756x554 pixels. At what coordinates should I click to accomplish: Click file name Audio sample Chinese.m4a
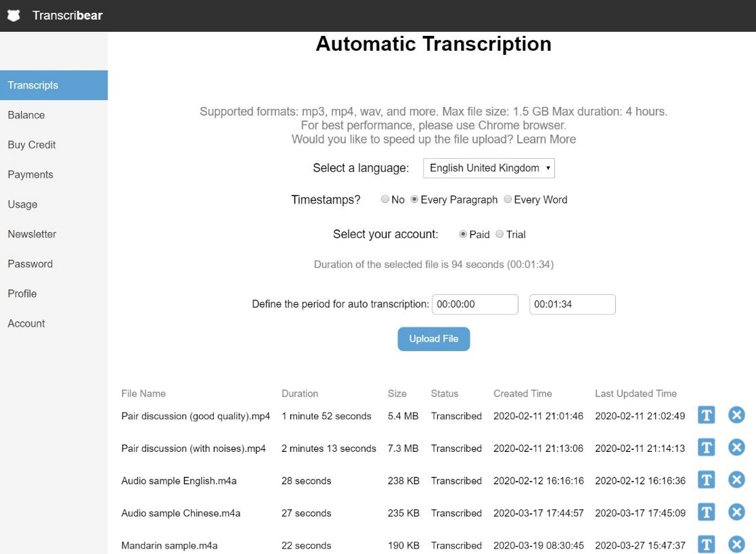[180, 513]
